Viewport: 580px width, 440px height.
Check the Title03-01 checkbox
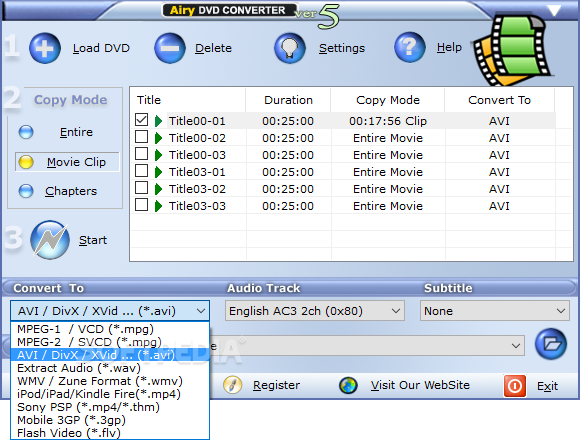coord(142,171)
